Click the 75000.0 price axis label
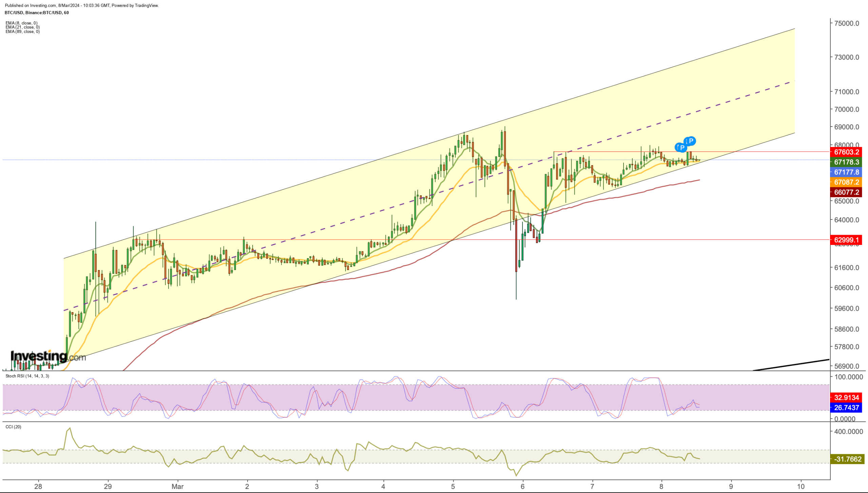868x493 pixels. 847,23
